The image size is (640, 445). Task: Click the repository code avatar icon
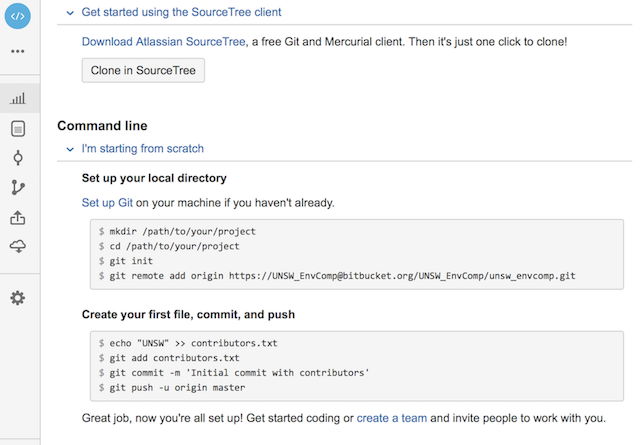click(18, 16)
